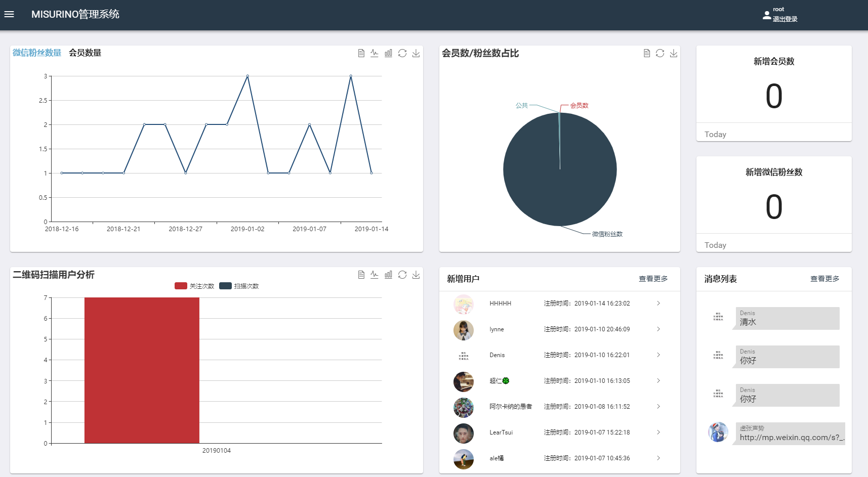The height and width of the screenshot is (477, 868).
Task: Toggle 扫描次数 legend series
Action: pos(239,286)
